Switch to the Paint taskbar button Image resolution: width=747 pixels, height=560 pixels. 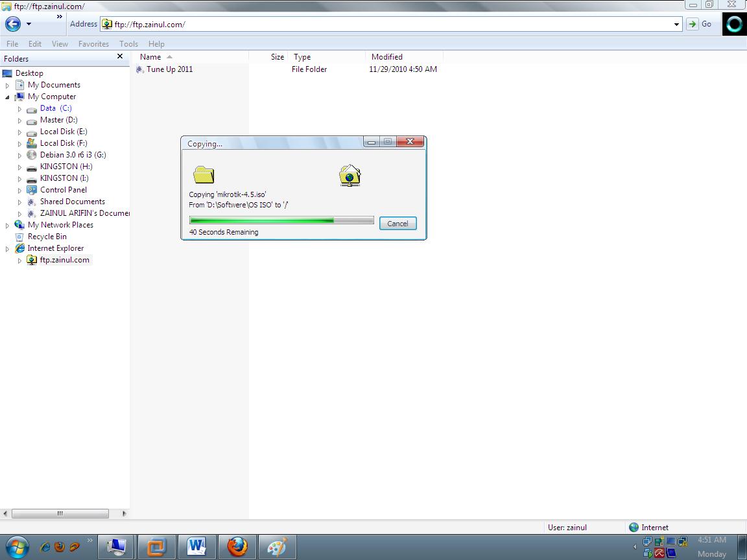pyautogui.click(x=277, y=546)
